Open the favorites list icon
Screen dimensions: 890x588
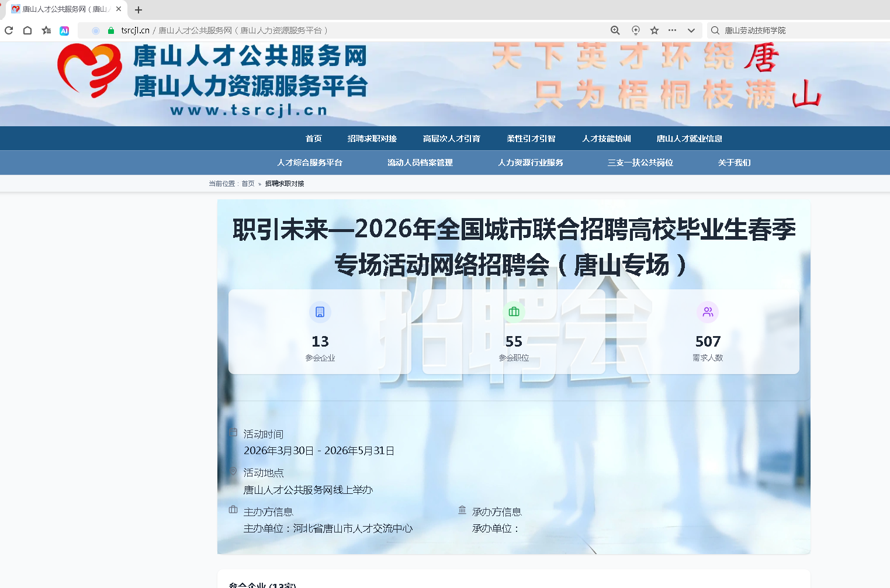pyautogui.click(x=46, y=30)
